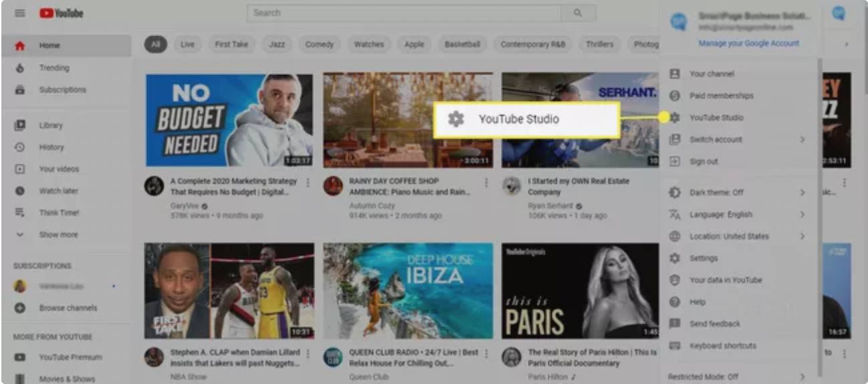Expand the Switch account submenu
The height and width of the screenshot is (384, 868).
coord(736,139)
